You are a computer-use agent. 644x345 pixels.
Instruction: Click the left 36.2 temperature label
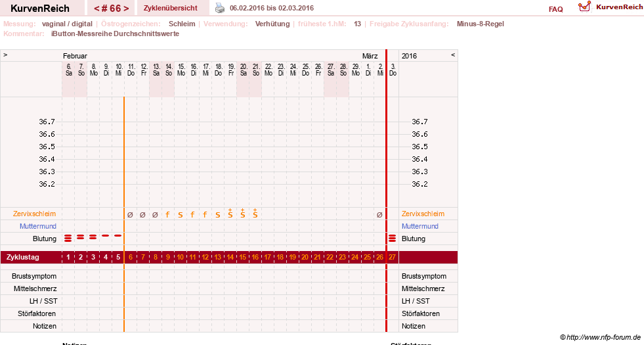click(x=47, y=184)
